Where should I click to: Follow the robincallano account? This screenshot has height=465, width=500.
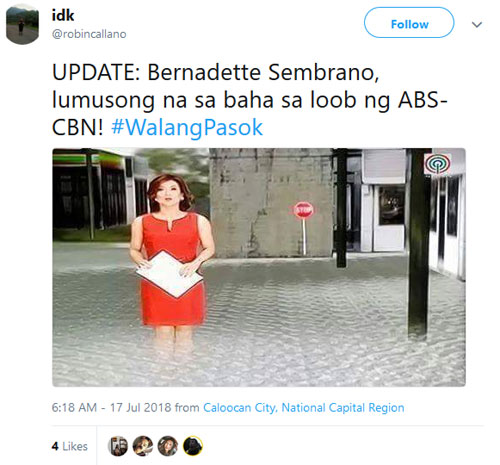(x=409, y=23)
